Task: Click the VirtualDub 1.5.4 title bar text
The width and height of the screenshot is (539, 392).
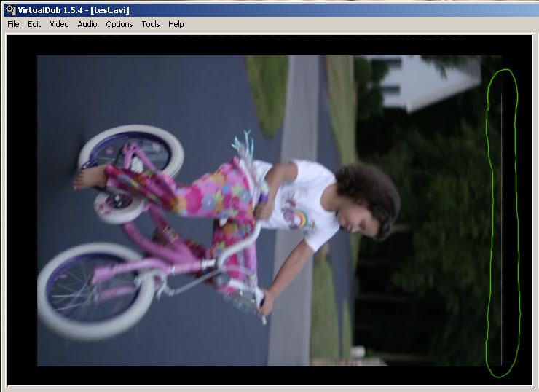Action: click(x=74, y=10)
